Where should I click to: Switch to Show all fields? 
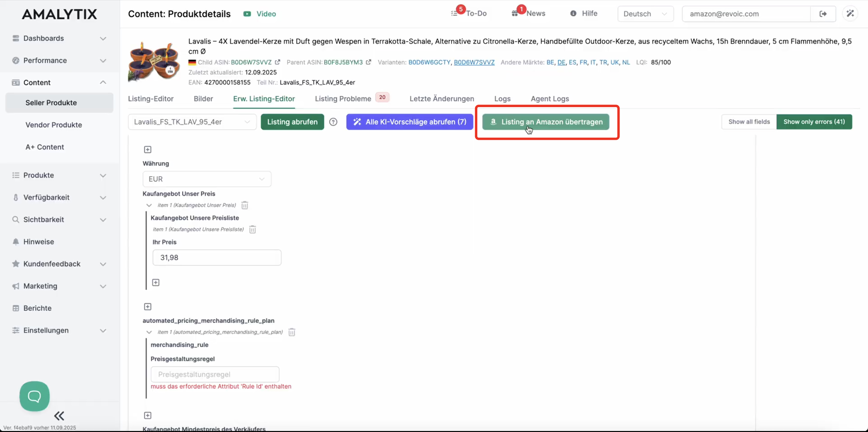coord(749,122)
